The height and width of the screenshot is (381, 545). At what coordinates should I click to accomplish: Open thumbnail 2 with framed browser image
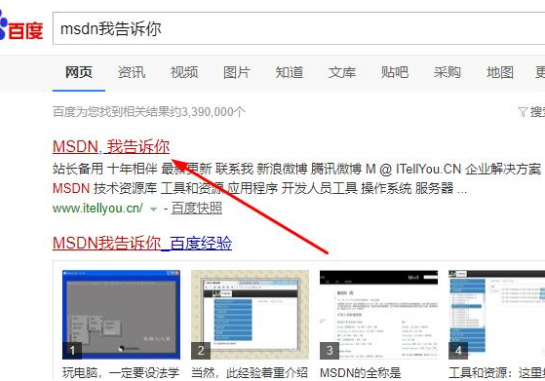[x=250, y=315]
